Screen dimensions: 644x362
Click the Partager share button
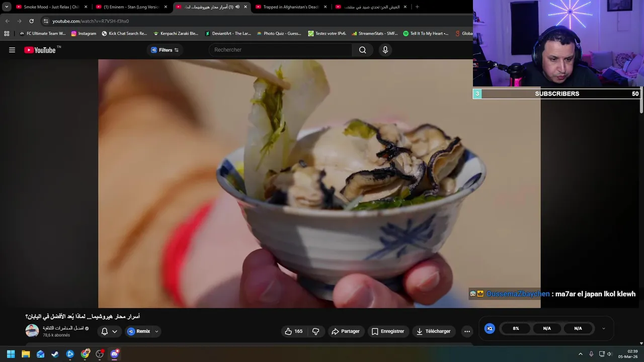coord(346,331)
